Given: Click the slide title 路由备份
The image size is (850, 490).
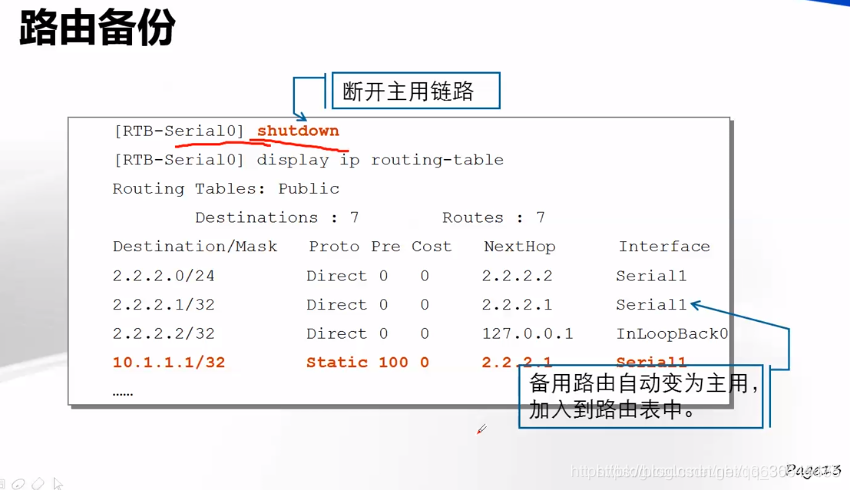Looking at the screenshot, I should 97,27.
